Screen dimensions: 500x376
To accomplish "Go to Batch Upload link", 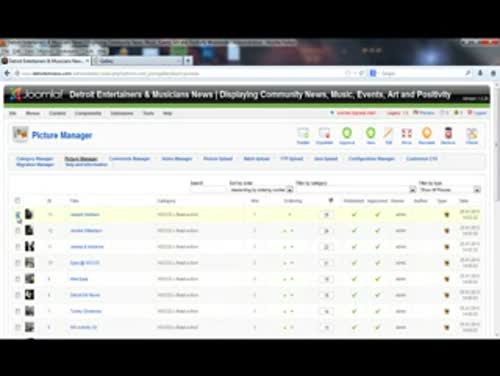I will [x=256, y=159].
